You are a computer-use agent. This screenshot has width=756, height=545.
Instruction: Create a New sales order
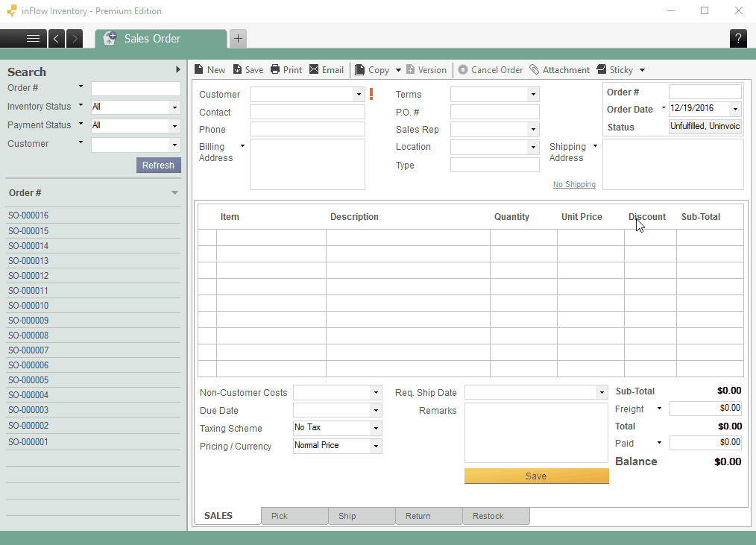[210, 70]
